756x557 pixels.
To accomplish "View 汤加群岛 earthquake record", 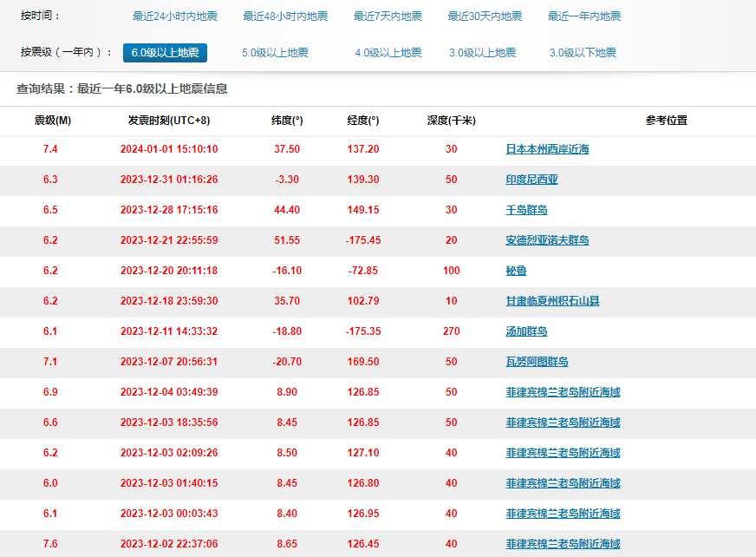I will [x=526, y=331].
